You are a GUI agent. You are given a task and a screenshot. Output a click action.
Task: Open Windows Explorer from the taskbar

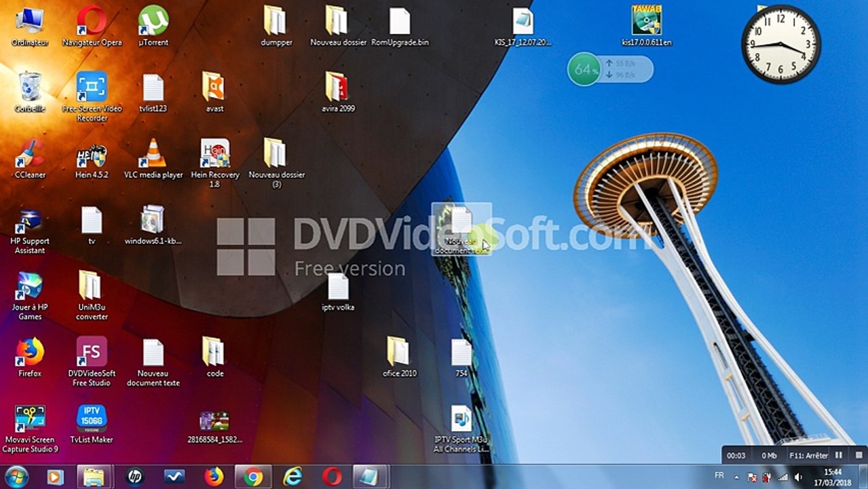click(94, 477)
